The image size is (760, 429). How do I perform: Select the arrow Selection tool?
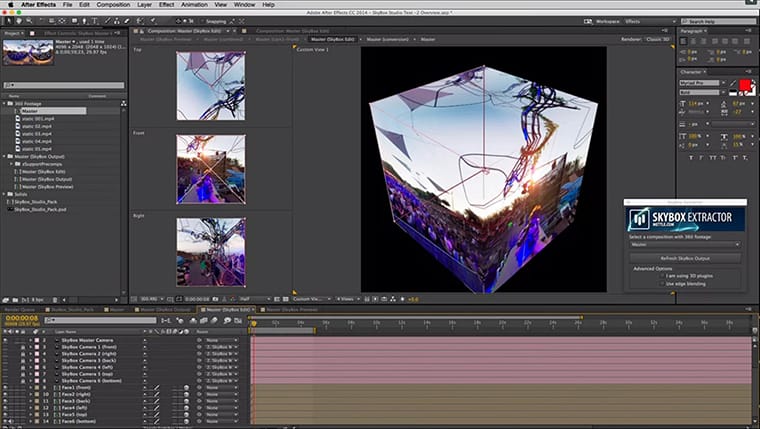tap(9, 21)
